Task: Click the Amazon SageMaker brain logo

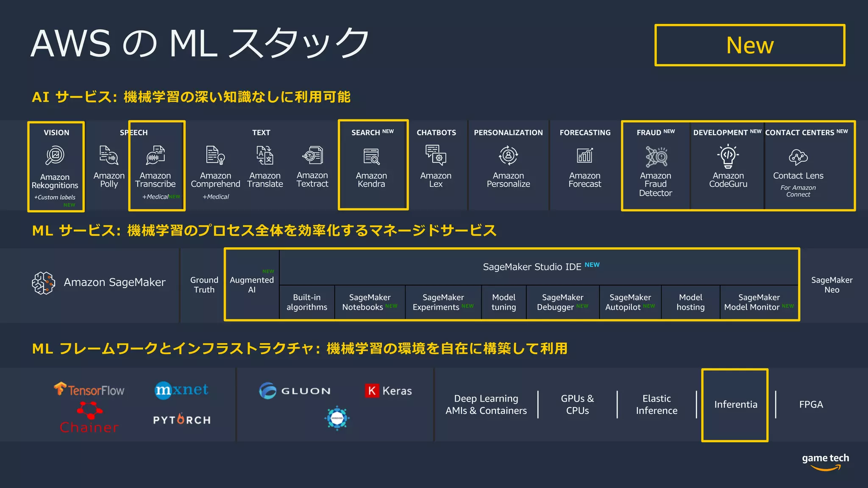Action: tap(44, 283)
